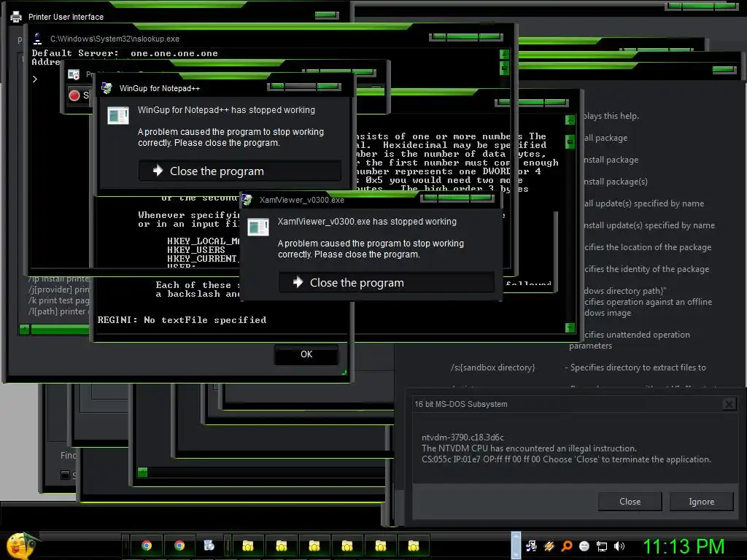Viewport: 747px width, 560px height.
Task: Click 'WinGup for Notepad++ has stopped working' heading
Action: pos(226,110)
